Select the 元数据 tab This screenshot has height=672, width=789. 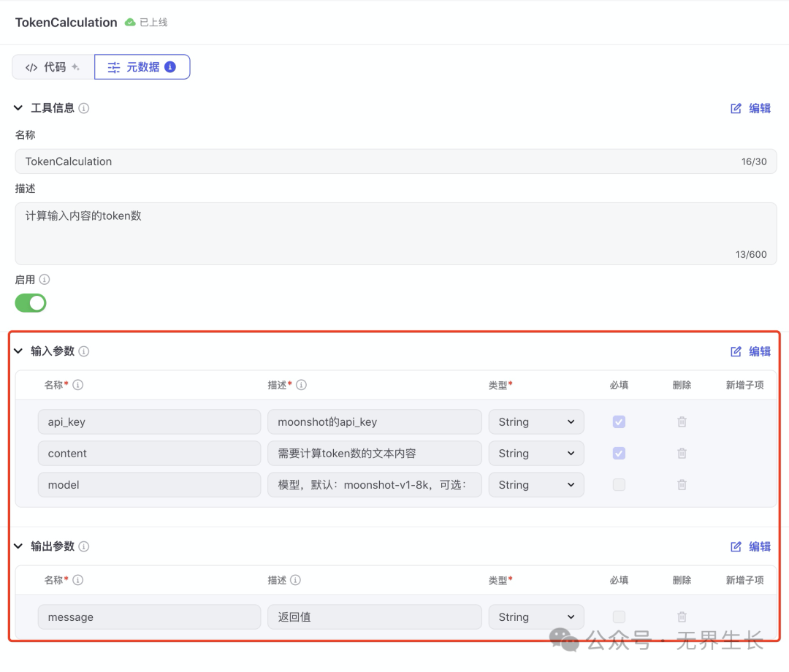(x=142, y=67)
